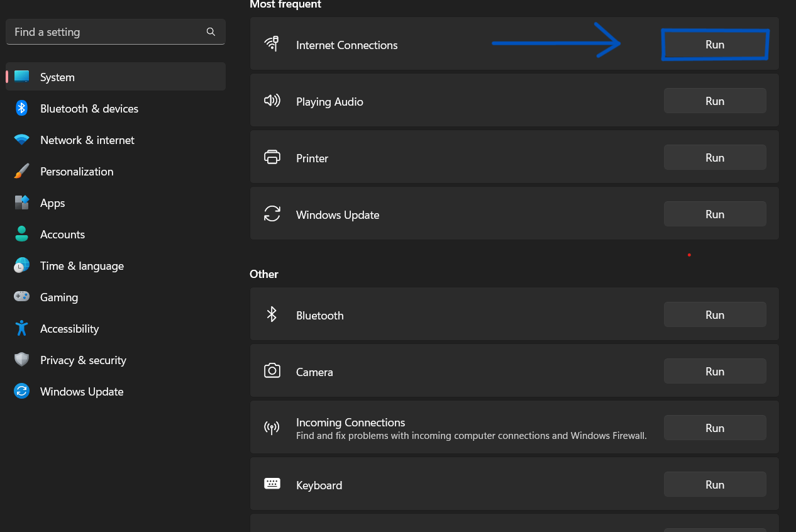Click the Gaming controller icon
The width and height of the screenshot is (796, 532).
click(x=22, y=296)
